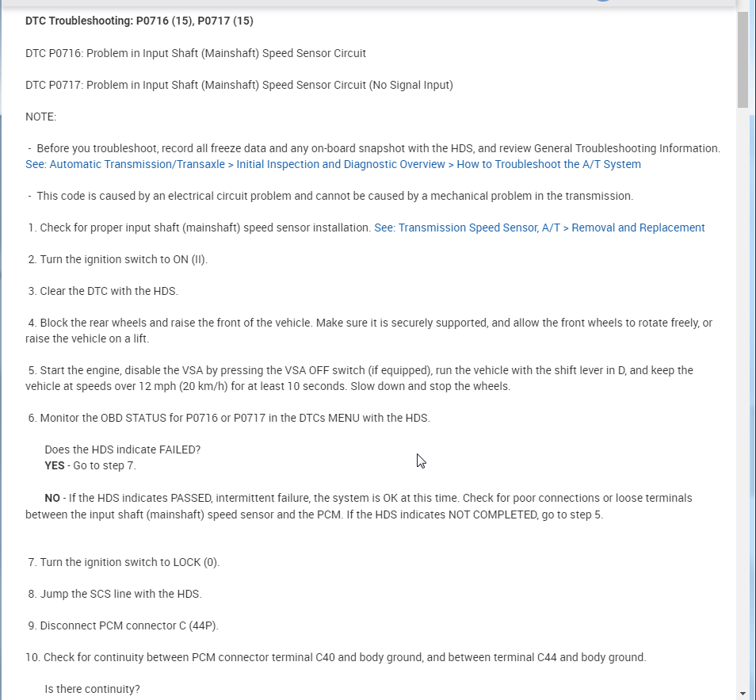The image size is (756, 700).
Task: Open the How to Troubleshoot the A/T System link
Action: 333,164
